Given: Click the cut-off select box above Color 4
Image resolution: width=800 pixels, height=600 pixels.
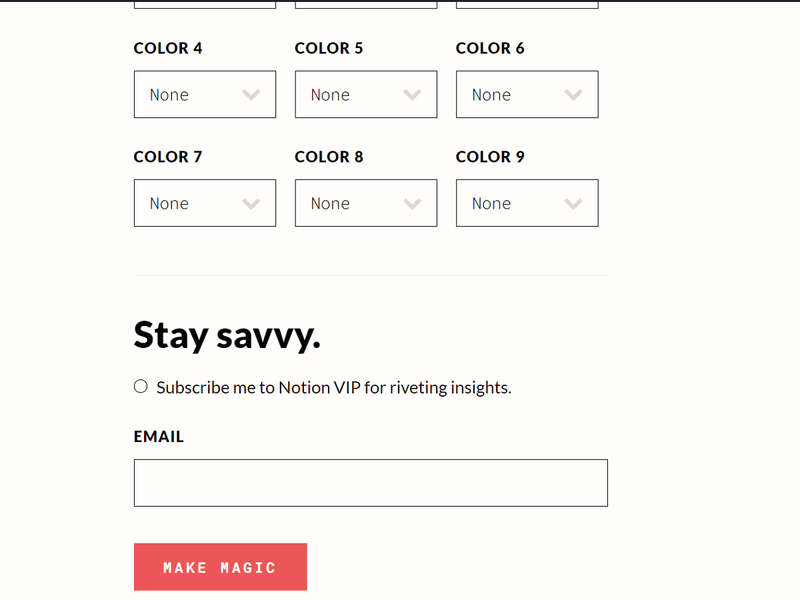Looking at the screenshot, I should point(205,4).
